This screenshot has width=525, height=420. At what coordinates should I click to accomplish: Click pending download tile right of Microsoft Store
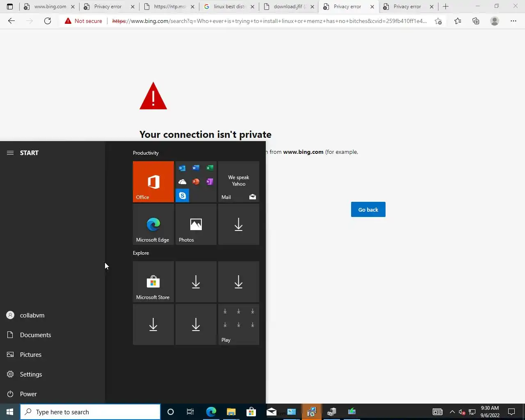pyautogui.click(x=196, y=282)
